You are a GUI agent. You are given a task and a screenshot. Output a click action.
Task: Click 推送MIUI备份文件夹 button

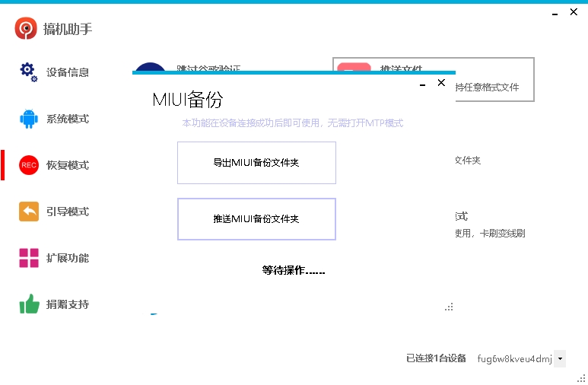[256, 219]
